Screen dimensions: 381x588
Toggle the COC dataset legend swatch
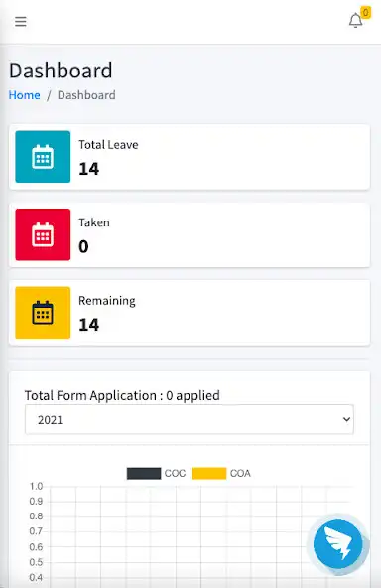coord(144,473)
